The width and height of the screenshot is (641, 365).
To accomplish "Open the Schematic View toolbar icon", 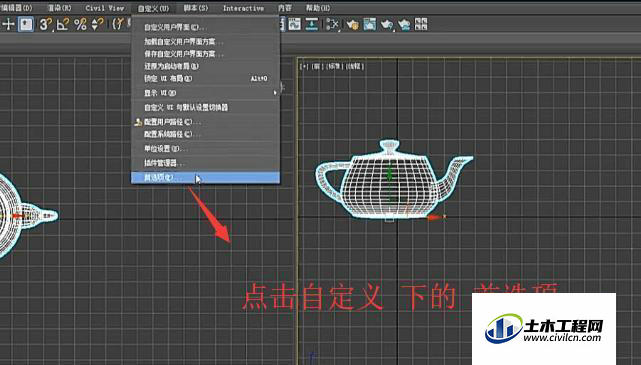I will click(x=312, y=24).
